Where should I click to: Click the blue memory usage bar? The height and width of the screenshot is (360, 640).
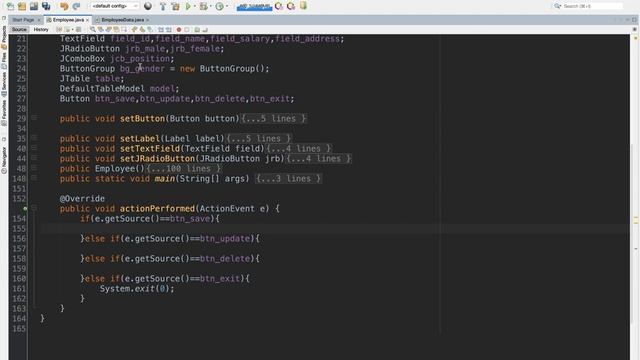(x=254, y=7)
